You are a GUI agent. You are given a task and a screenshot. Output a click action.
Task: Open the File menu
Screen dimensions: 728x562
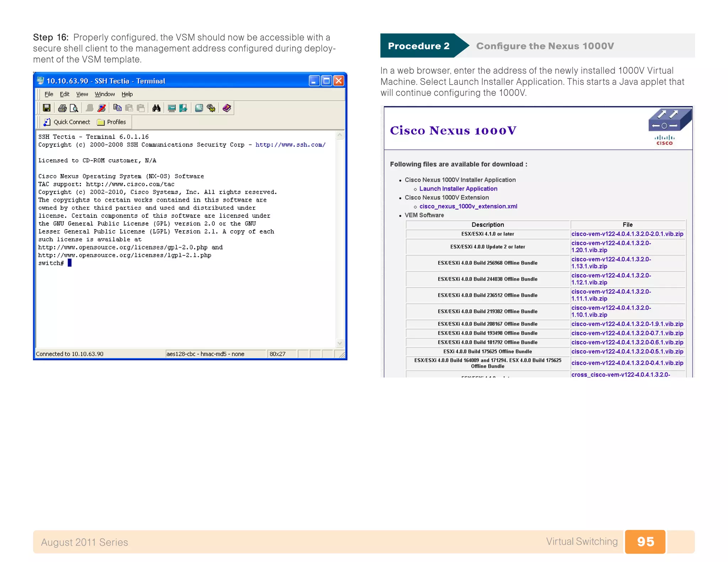pyautogui.click(x=49, y=94)
